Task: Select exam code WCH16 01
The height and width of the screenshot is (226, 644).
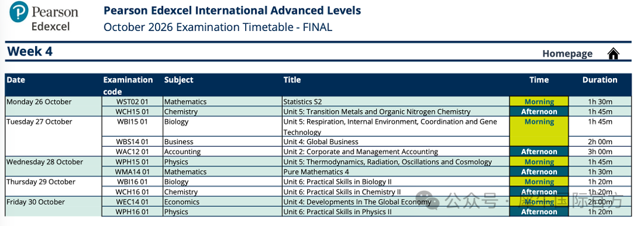Action: pyautogui.click(x=132, y=192)
